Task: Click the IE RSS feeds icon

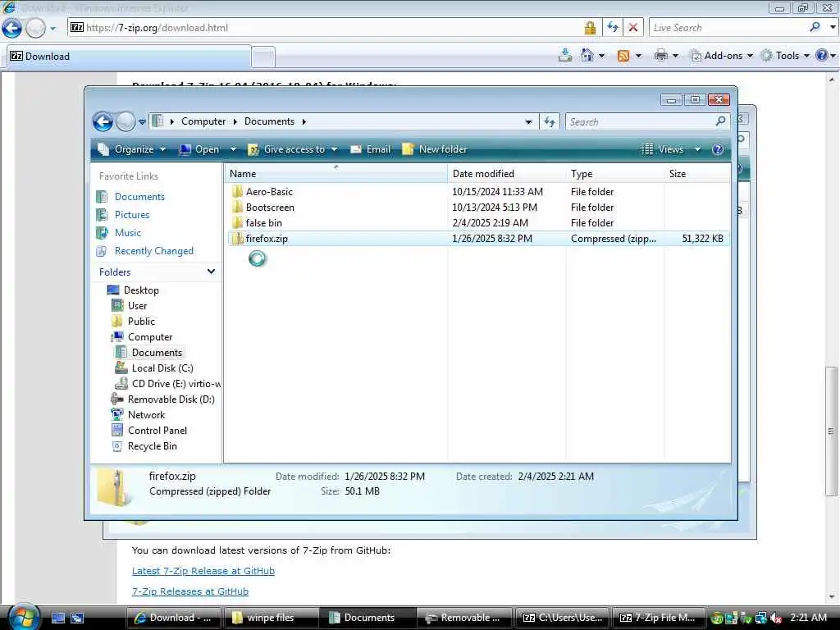Action: click(623, 55)
